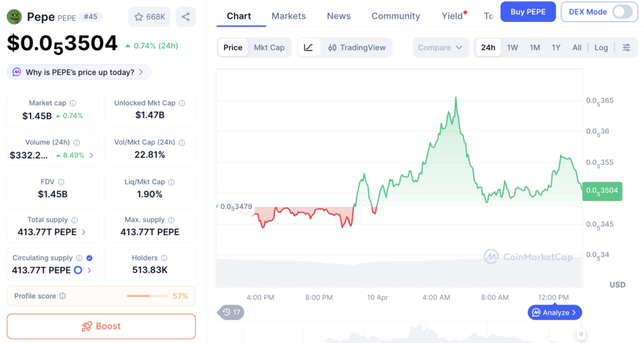Click the chart pause handle icon
The height and width of the screenshot is (343, 644).
coord(580,334)
